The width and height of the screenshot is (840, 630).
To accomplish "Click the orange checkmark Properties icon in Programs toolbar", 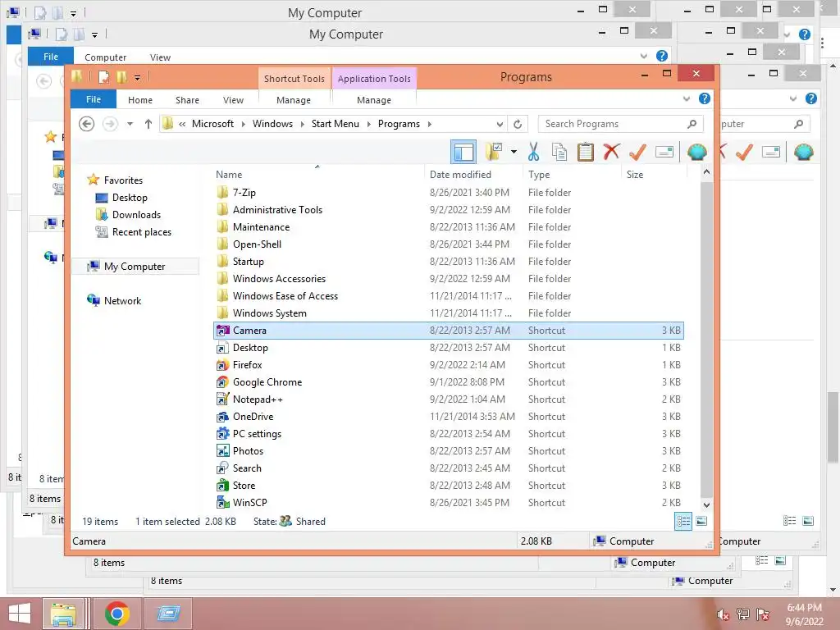I will [637, 152].
